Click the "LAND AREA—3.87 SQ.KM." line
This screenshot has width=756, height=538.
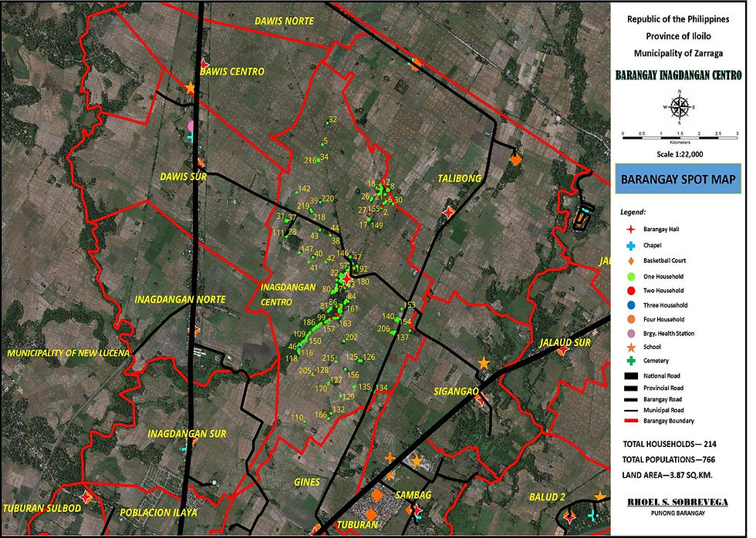coord(667,476)
